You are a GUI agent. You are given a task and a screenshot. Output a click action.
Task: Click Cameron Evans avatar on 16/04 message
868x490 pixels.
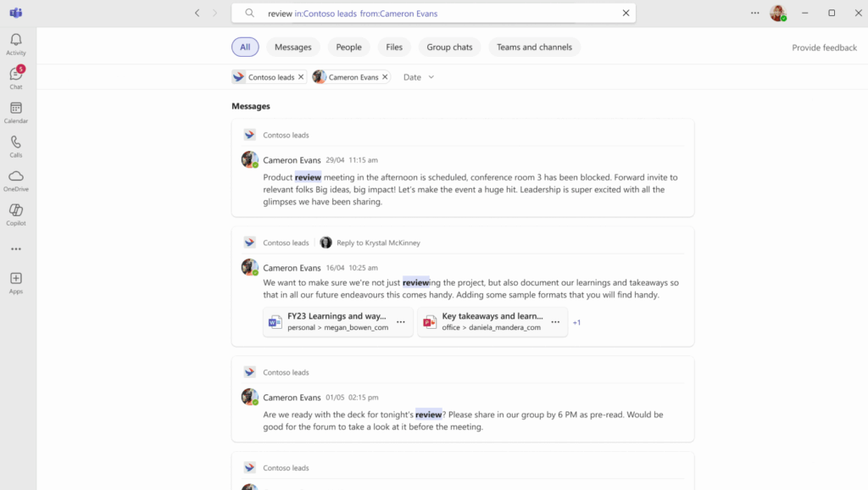[x=250, y=267]
